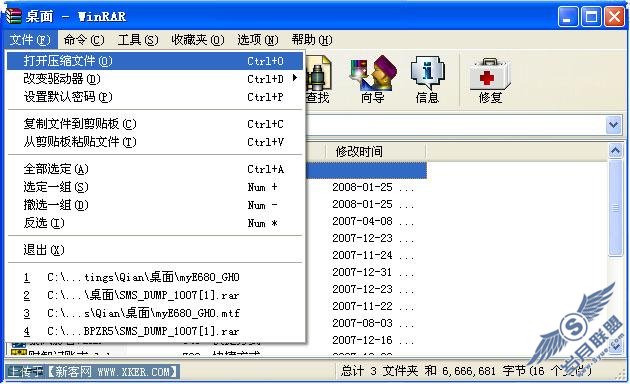
Task: Expand 改变驱动器(D) submenu
Action: tap(155, 79)
